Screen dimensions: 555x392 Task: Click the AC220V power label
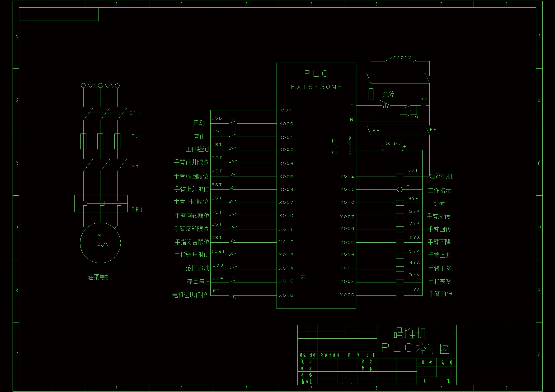pyautogui.click(x=400, y=58)
